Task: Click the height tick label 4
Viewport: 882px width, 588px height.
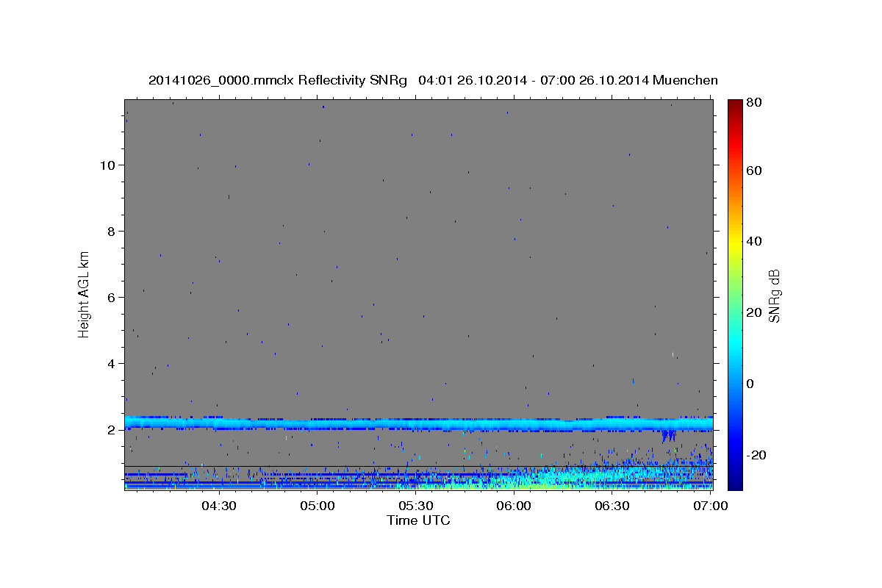Action: 113,364
